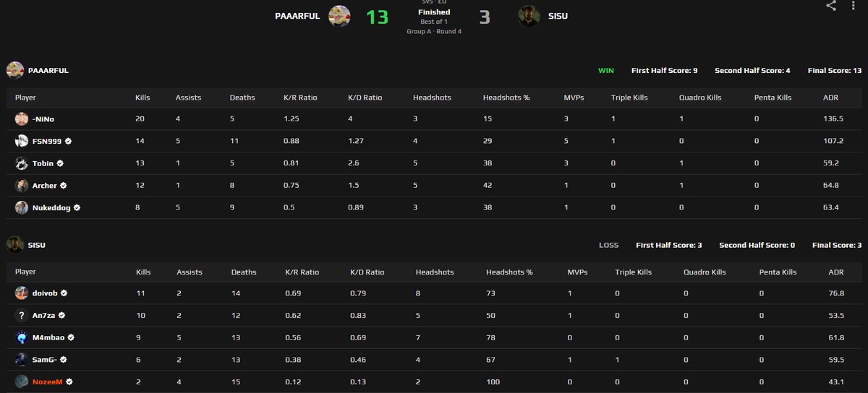
Task: Click verified badge next to M4mbao
Action: pyautogui.click(x=71, y=337)
